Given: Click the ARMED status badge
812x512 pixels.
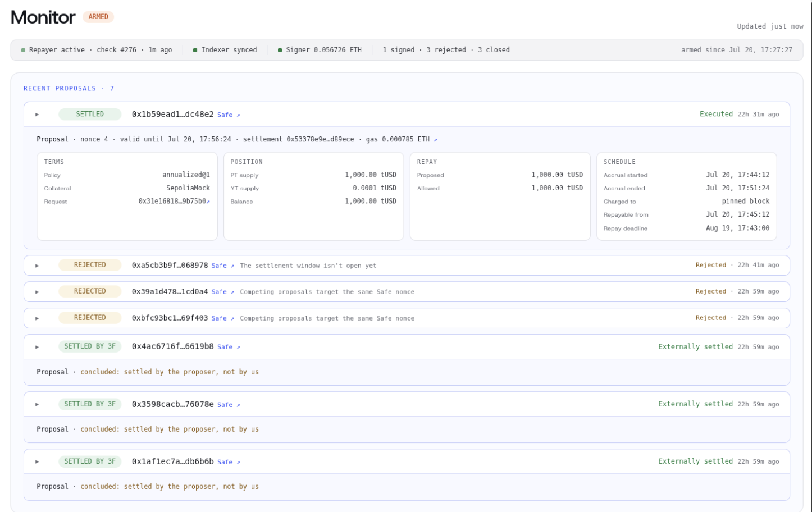Looking at the screenshot, I should [98, 17].
